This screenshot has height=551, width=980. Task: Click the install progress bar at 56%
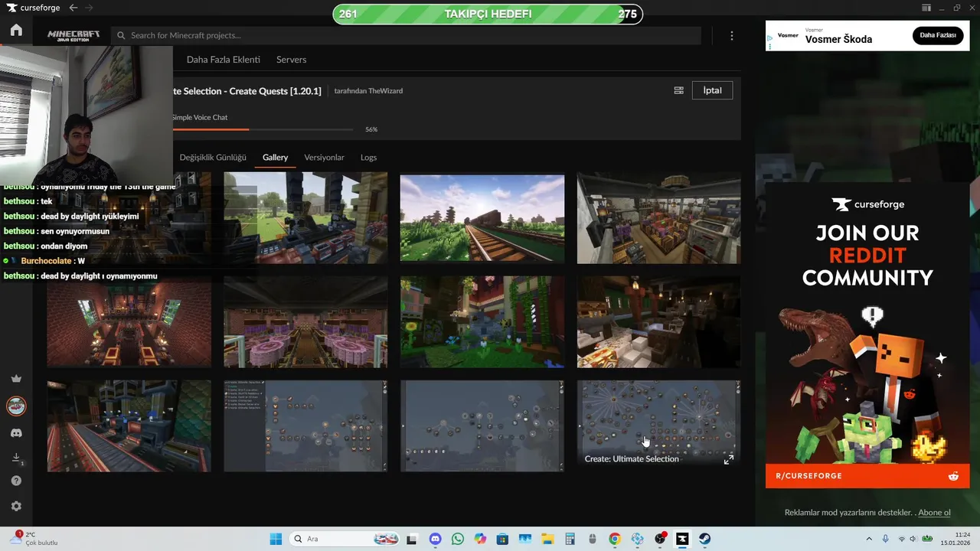point(263,129)
